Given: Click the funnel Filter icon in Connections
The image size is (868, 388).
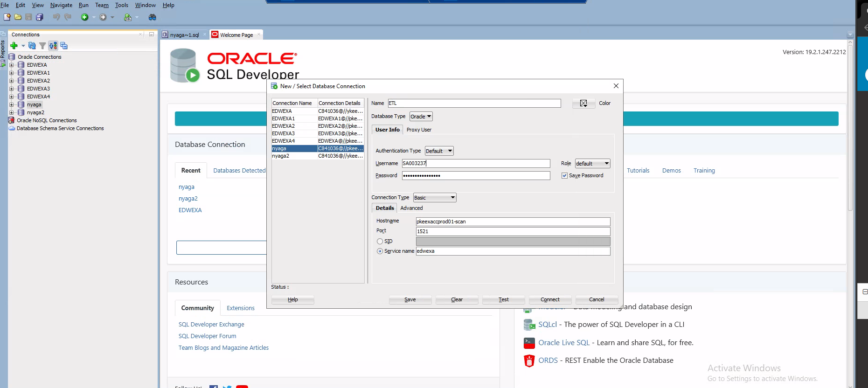Looking at the screenshot, I should pyautogui.click(x=42, y=46).
